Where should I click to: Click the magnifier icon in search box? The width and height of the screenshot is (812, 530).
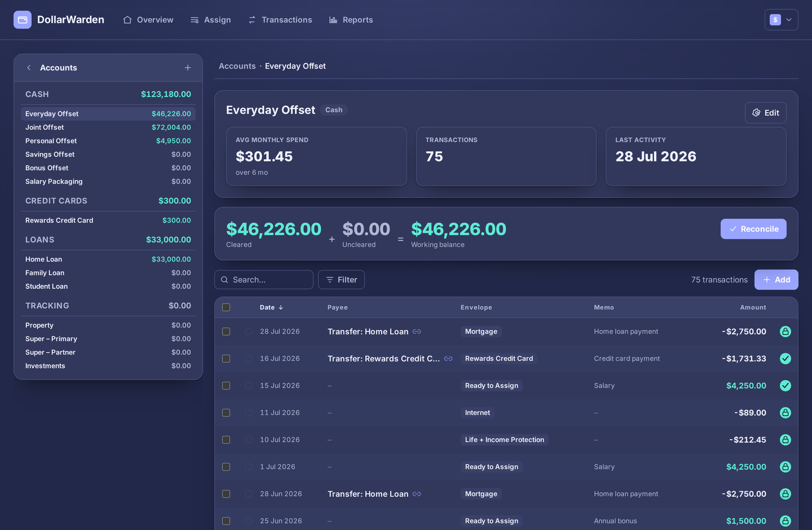tap(224, 280)
